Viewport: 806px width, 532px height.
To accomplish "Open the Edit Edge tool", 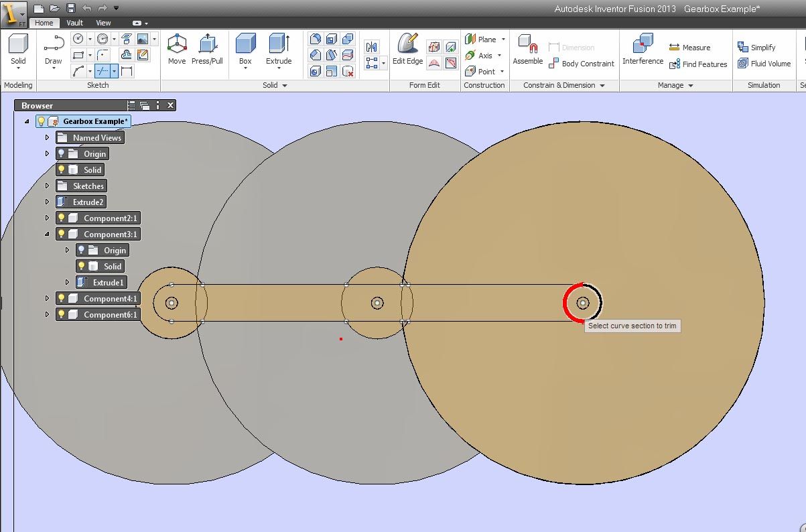I will [x=407, y=49].
